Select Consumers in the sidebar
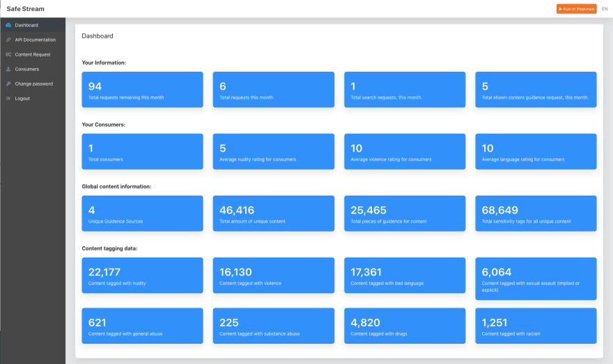The height and width of the screenshot is (364, 613). tap(33, 69)
